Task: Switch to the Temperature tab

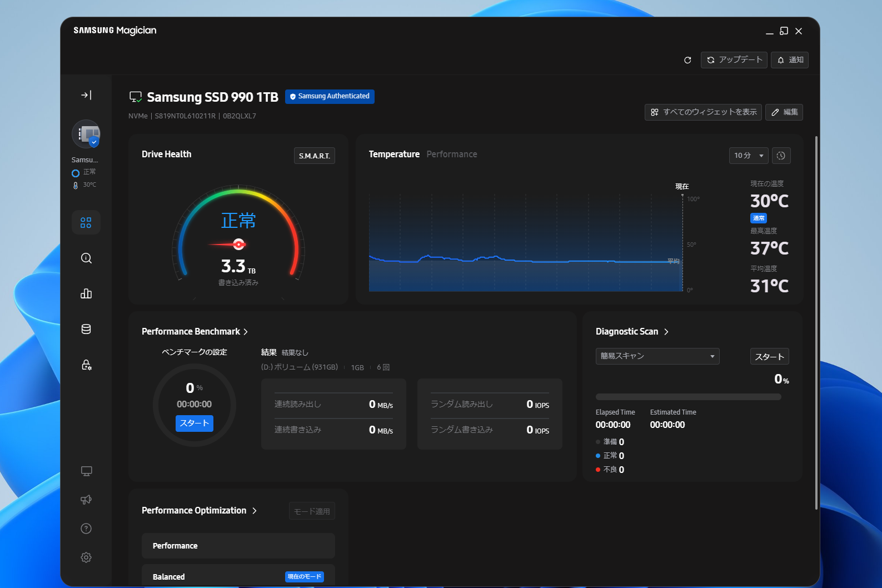Action: click(394, 155)
